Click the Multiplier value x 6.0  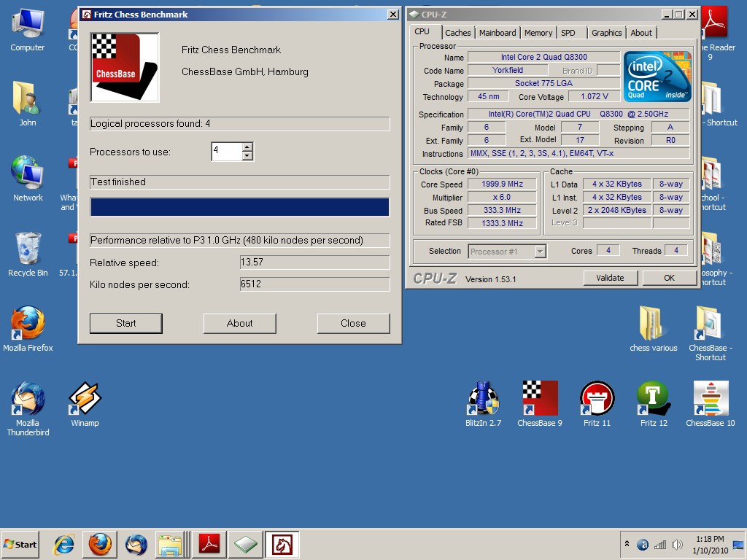(x=502, y=197)
